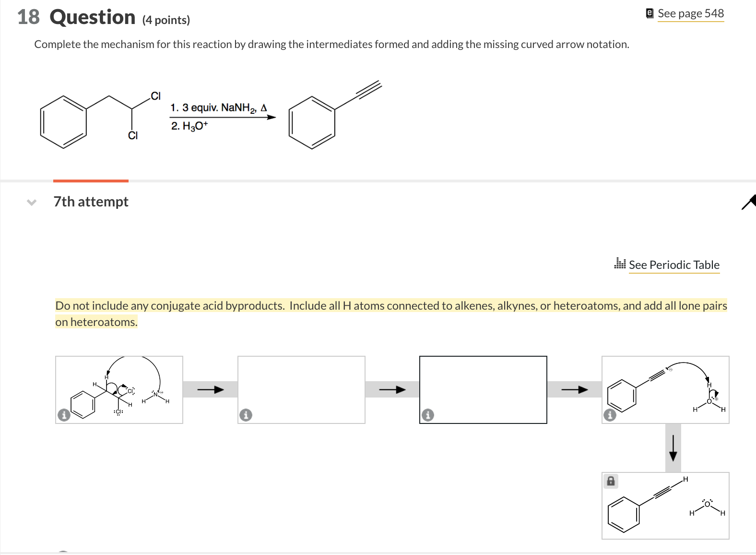Click the lock icon on the final product box
This screenshot has height=555, width=756.
pos(610,481)
